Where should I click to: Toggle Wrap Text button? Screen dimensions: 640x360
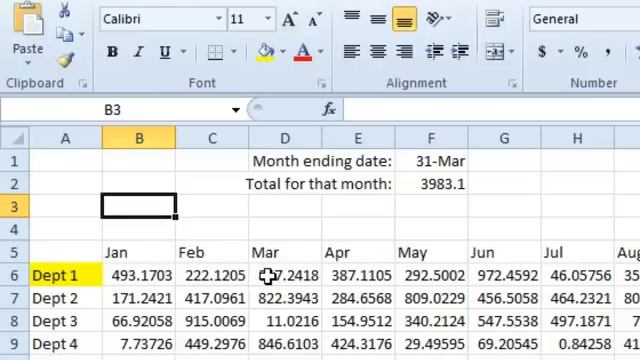click(x=494, y=18)
